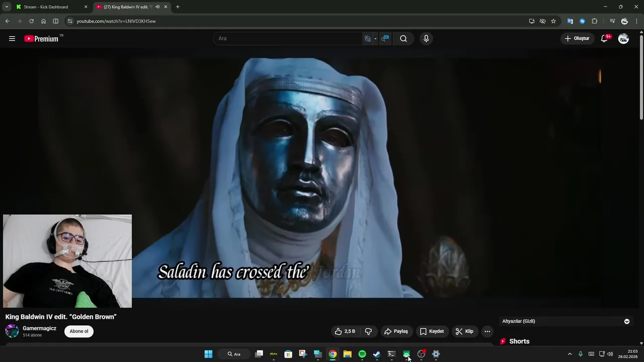Open YouTube notifications bell
This screenshot has width=644, height=362.
tap(605, 39)
